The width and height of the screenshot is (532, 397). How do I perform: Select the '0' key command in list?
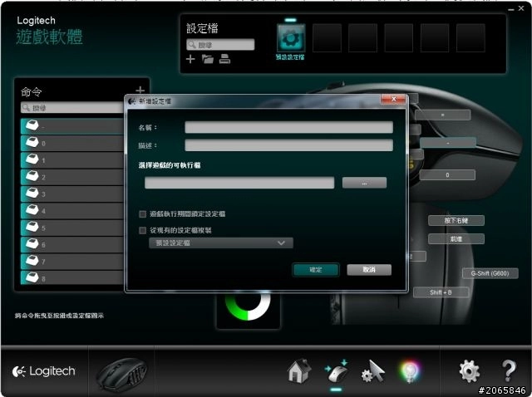coord(72,143)
